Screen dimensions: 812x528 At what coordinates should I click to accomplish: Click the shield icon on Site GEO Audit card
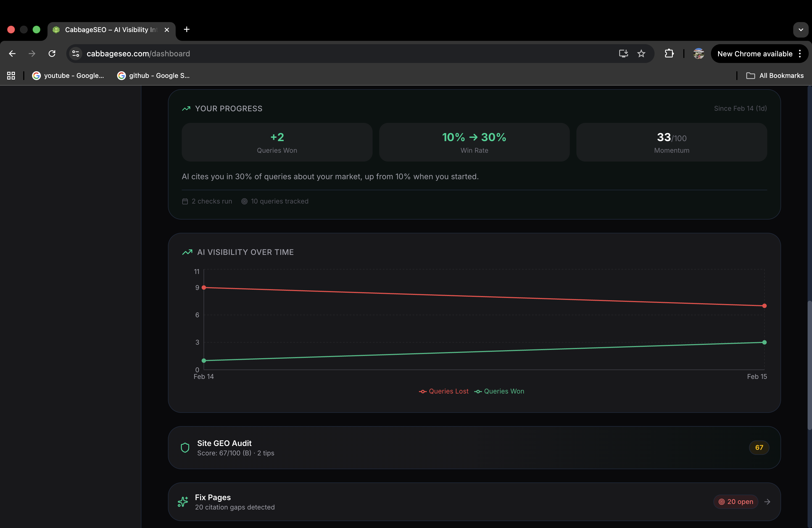(x=185, y=448)
